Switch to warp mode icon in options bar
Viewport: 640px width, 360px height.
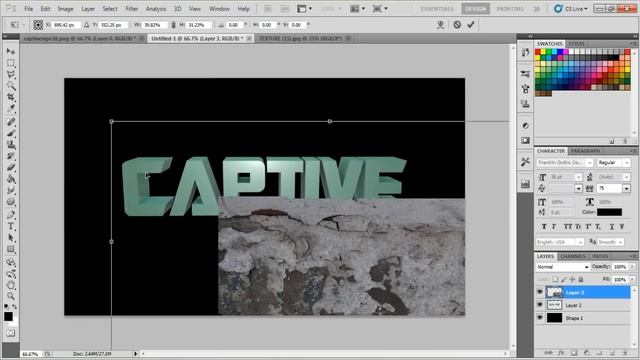440,25
